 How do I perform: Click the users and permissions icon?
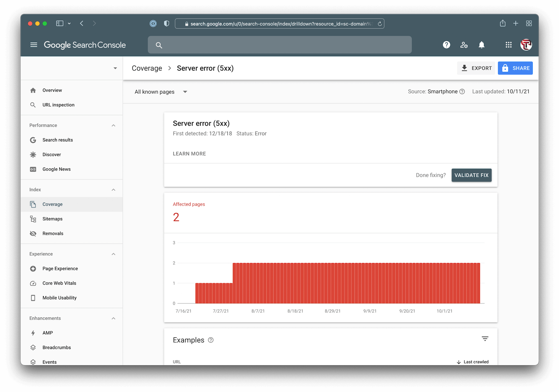pyautogui.click(x=464, y=45)
